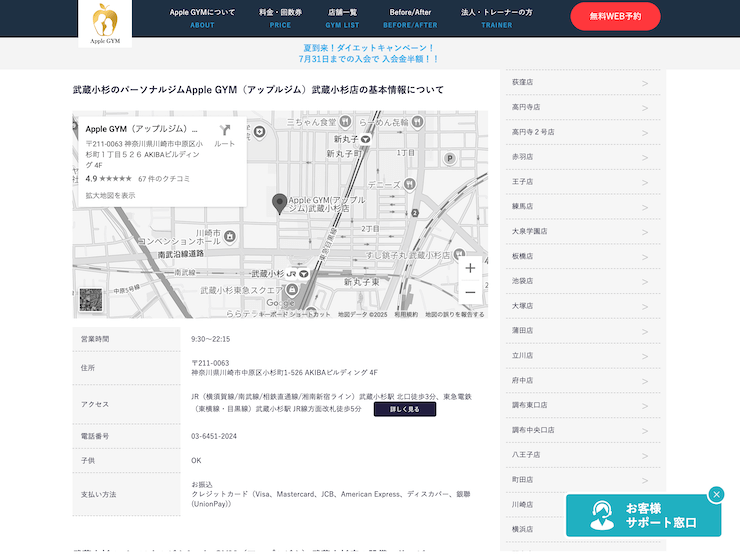
Task: Click the chevron beside 高円寺店
Action: pos(645,108)
